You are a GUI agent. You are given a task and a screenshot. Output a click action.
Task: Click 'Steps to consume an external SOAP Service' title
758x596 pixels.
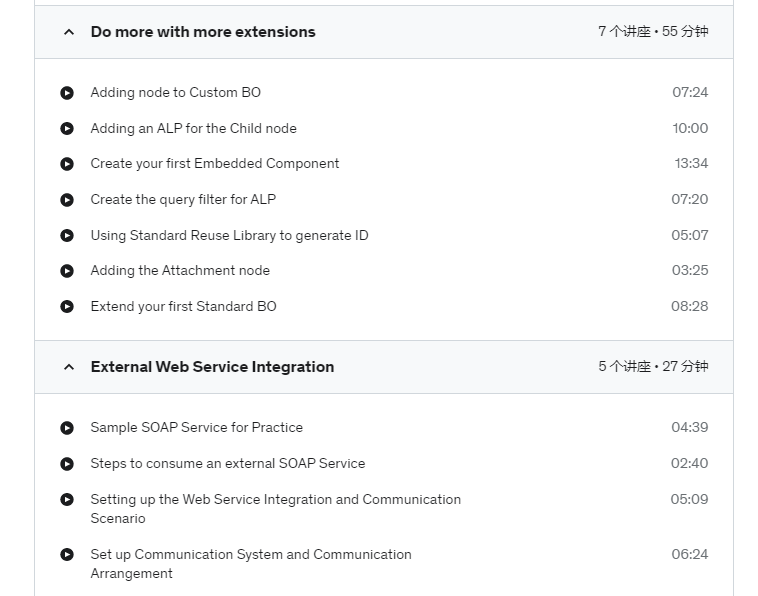tap(228, 463)
